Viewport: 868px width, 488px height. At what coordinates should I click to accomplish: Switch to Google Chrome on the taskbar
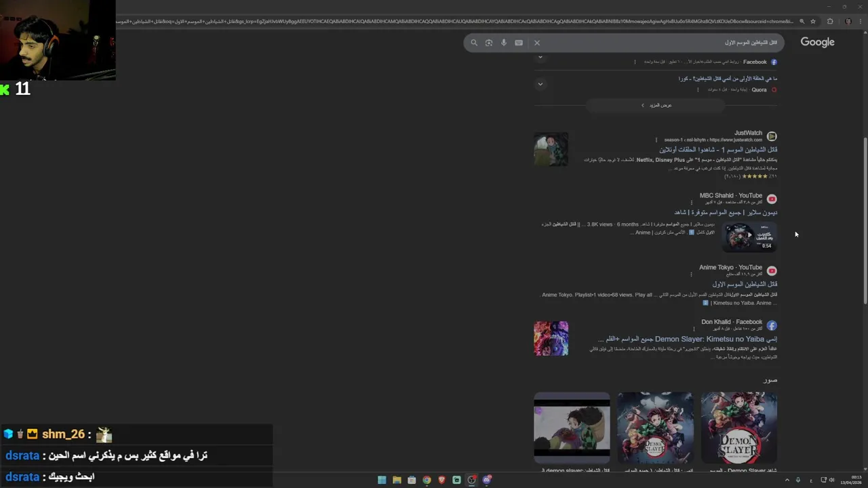[427, 480]
